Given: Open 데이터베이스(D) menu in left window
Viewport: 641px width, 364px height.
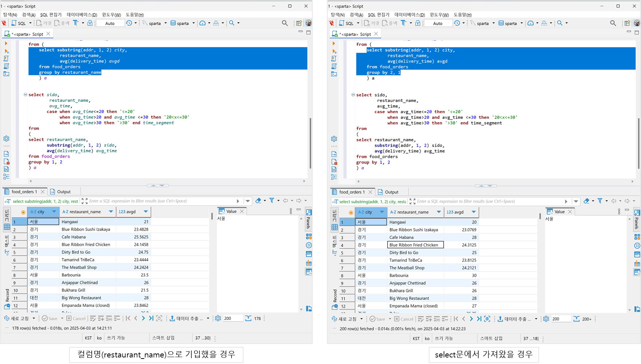Looking at the screenshot, I should click(x=82, y=15).
